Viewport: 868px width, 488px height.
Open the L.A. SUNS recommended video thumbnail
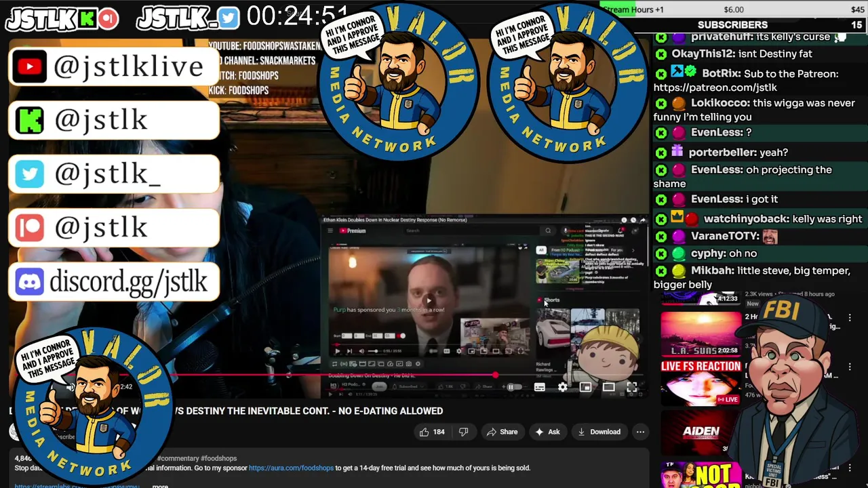tap(701, 333)
